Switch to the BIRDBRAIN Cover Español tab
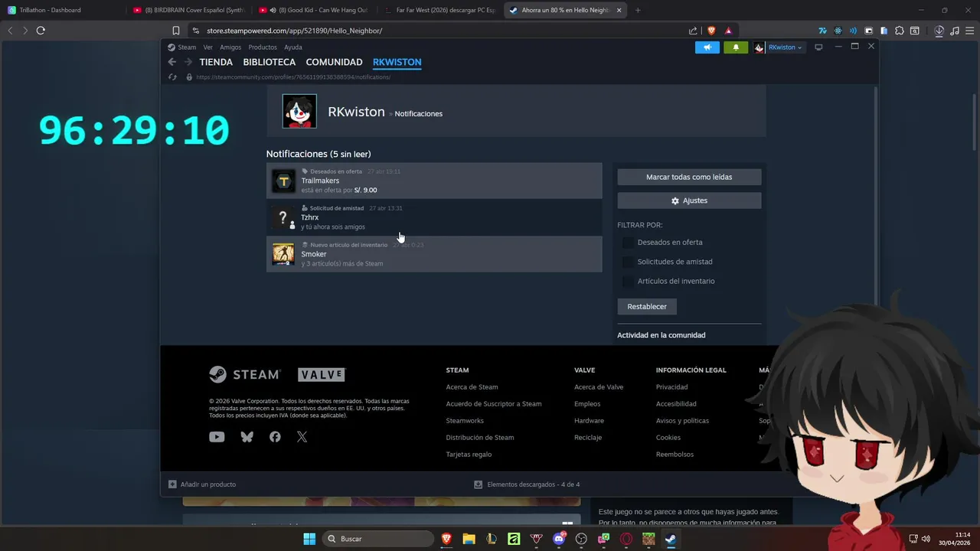 (188, 10)
